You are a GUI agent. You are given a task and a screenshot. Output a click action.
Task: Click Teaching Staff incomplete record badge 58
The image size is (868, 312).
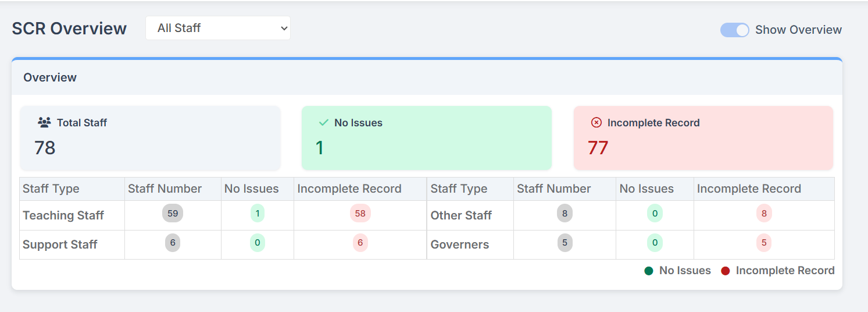360,214
